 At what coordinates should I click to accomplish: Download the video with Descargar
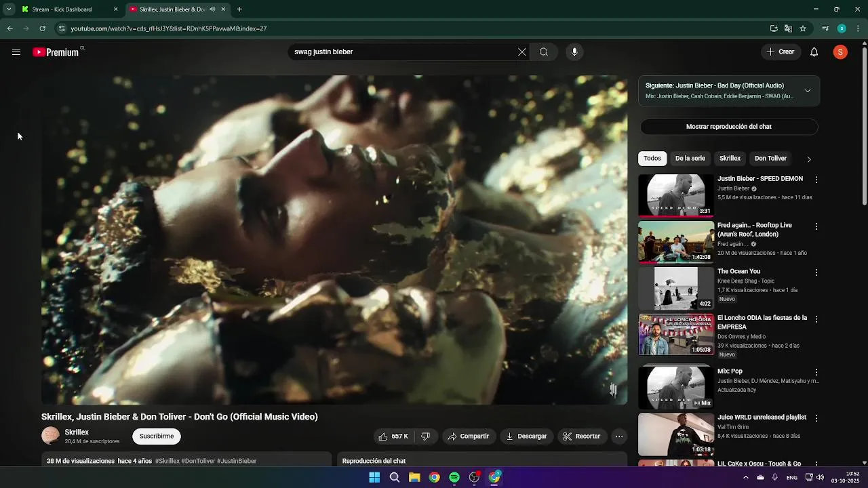pos(526,436)
